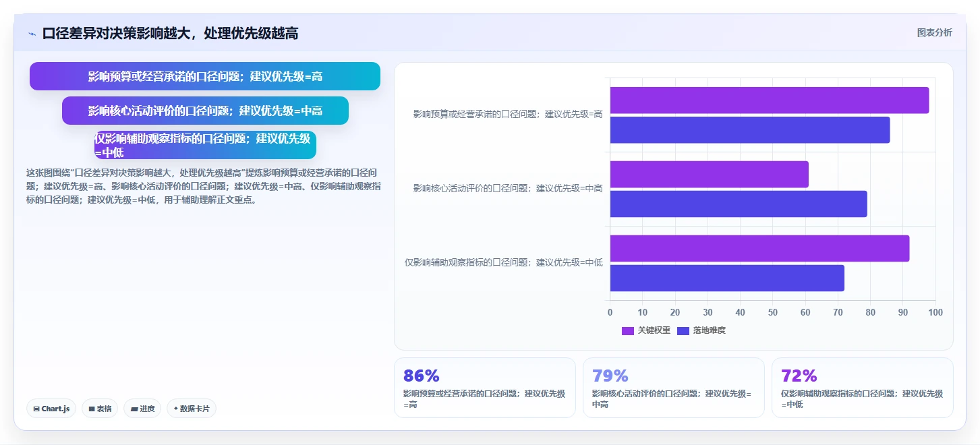This screenshot has height=445, width=980.
Task: Click the Chart.js tag
Action: (x=51, y=409)
